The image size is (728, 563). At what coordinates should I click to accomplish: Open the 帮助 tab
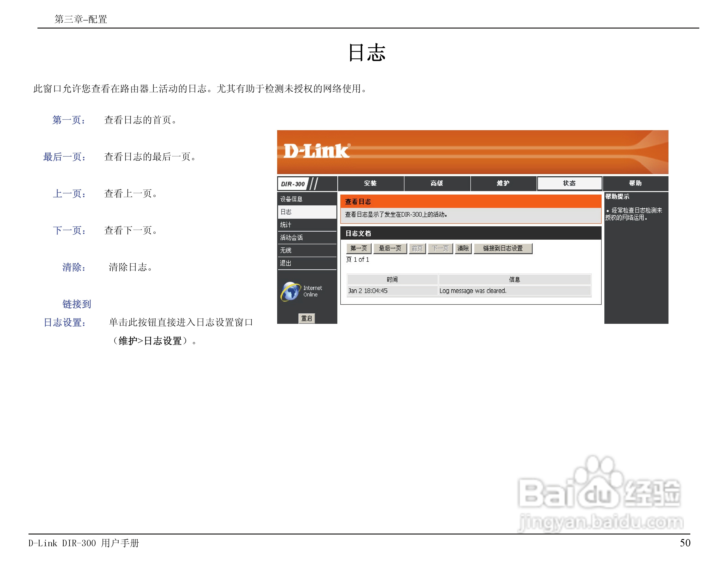(x=635, y=183)
